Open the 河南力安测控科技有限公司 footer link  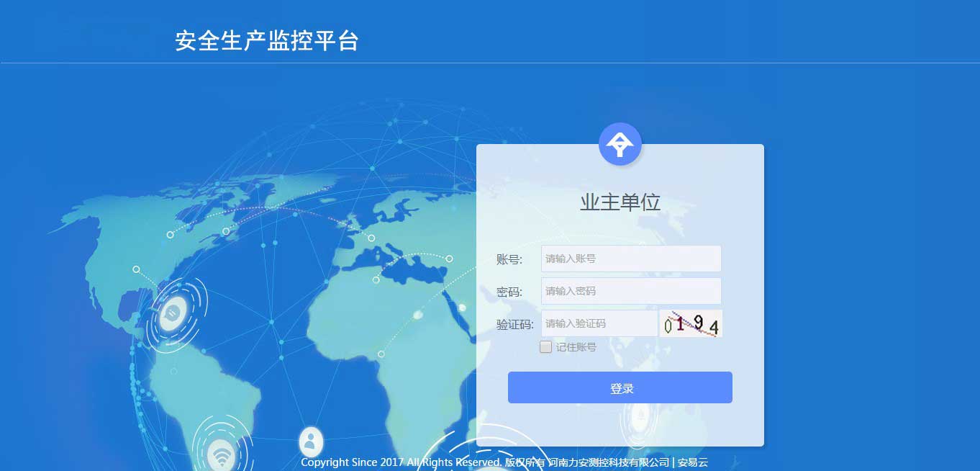[609, 462]
